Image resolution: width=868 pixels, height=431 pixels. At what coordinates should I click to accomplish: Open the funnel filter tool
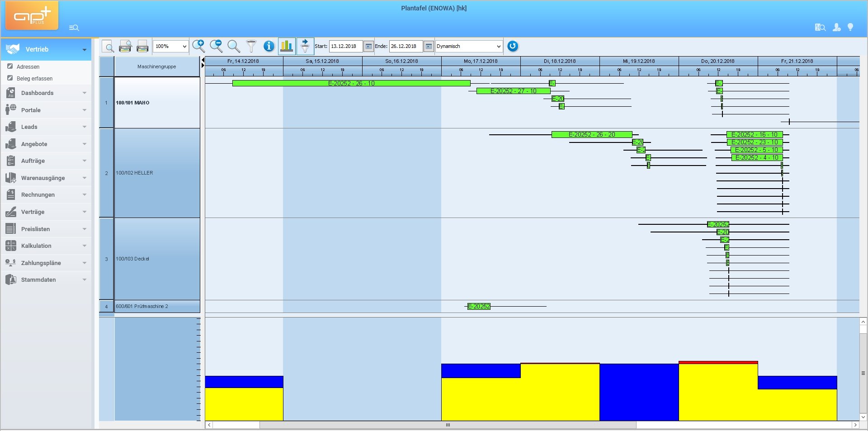(251, 46)
